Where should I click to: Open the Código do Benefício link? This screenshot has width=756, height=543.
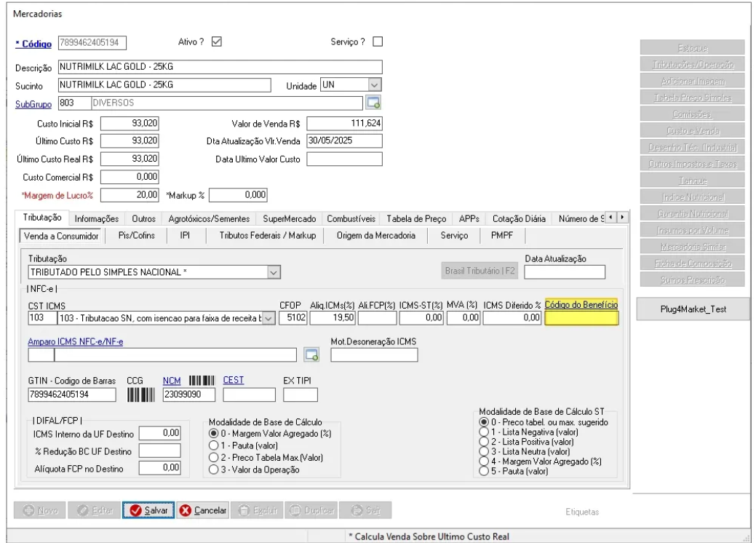(581, 305)
